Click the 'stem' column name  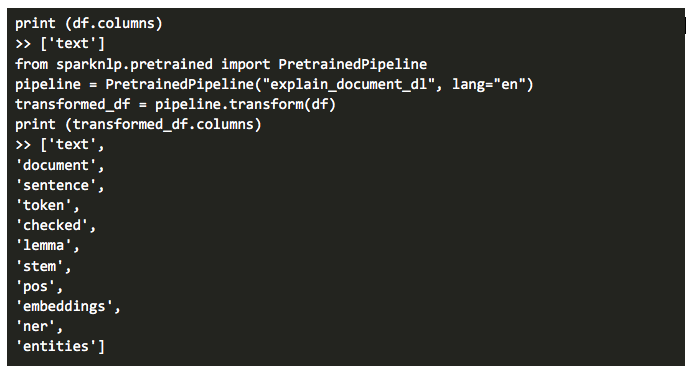[x=40, y=266]
